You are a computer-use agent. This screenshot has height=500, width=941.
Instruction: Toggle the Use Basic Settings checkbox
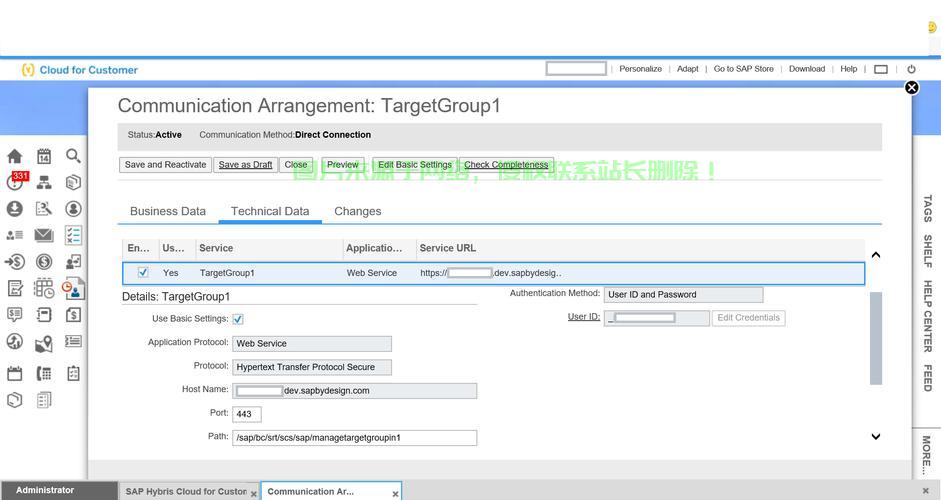click(238, 319)
